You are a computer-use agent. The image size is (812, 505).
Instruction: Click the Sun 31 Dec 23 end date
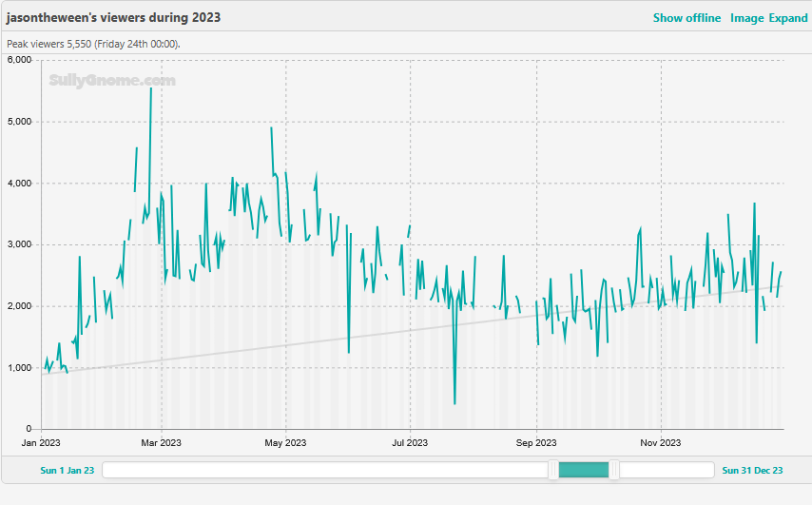click(752, 471)
